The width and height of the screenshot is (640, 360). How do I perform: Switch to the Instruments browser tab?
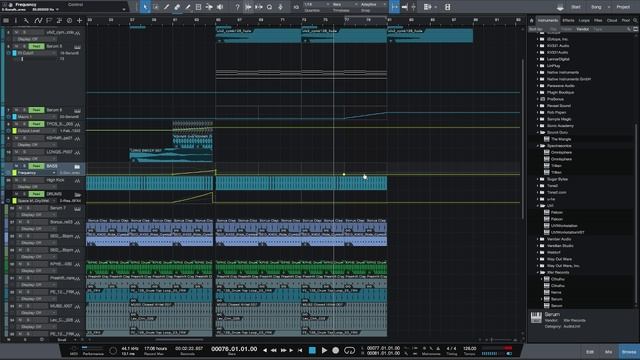click(x=547, y=20)
